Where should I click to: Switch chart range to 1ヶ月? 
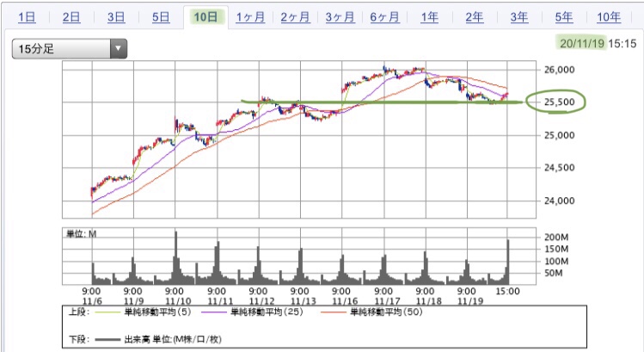(x=250, y=17)
